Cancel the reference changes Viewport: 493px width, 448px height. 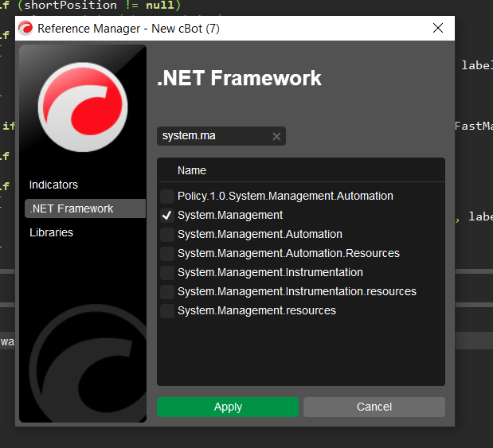tap(374, 407)
